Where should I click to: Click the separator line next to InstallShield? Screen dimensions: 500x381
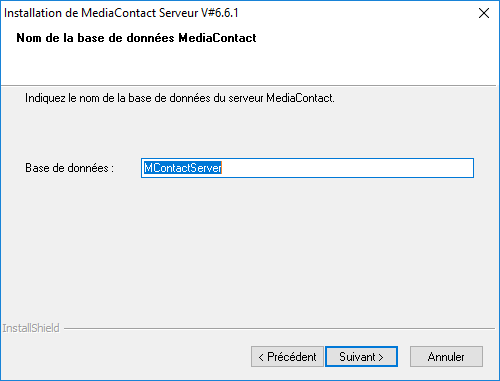coord(279,328)
